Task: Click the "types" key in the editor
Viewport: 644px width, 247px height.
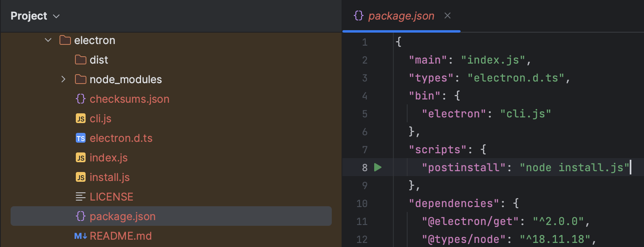Action: 431,78
